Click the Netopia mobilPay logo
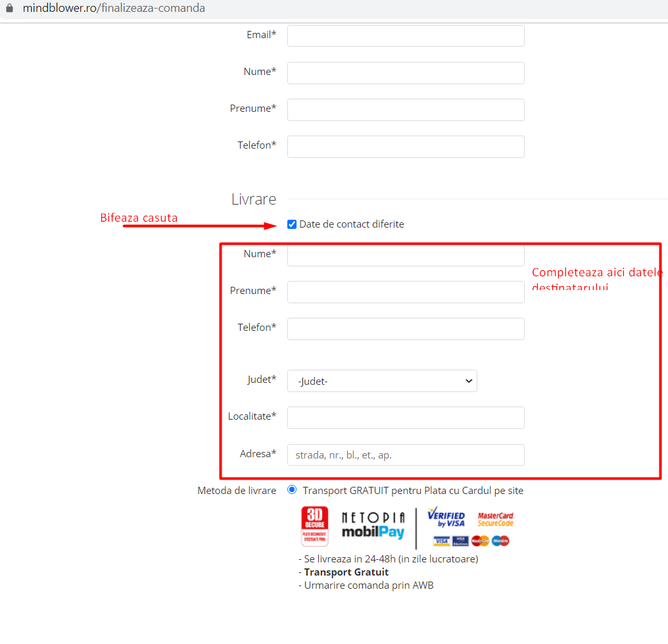The width and height of the screenshot is (668, 644). coord(373,526)
